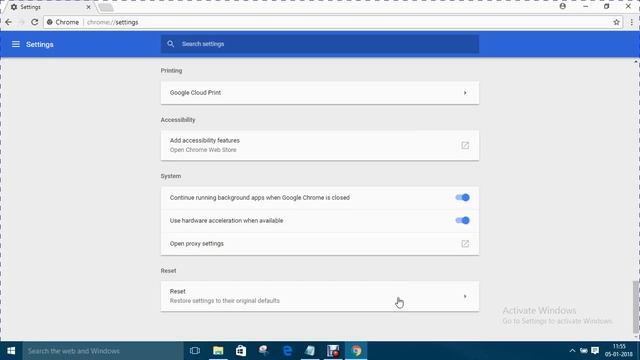Image resolution: width=640 pixels, height=360 pixels.
Task: Open the Windows Start menu
Action: point(11,351)
